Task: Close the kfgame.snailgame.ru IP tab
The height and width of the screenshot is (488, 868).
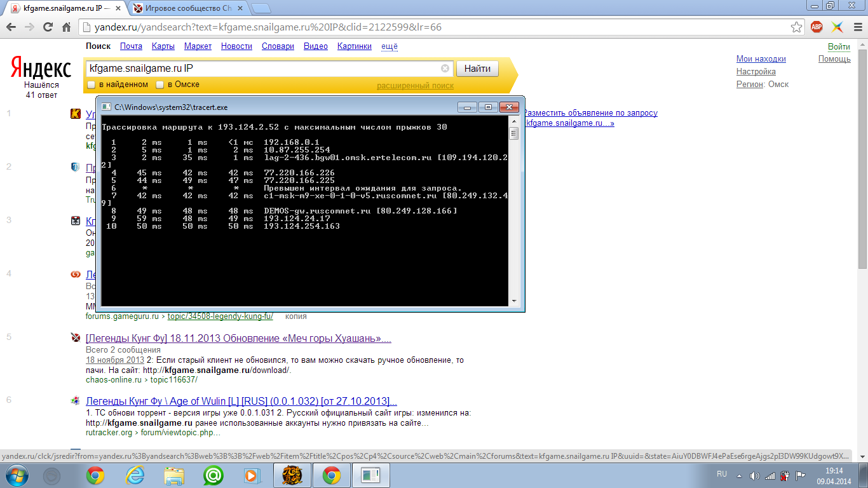Action: pos(118,9)
